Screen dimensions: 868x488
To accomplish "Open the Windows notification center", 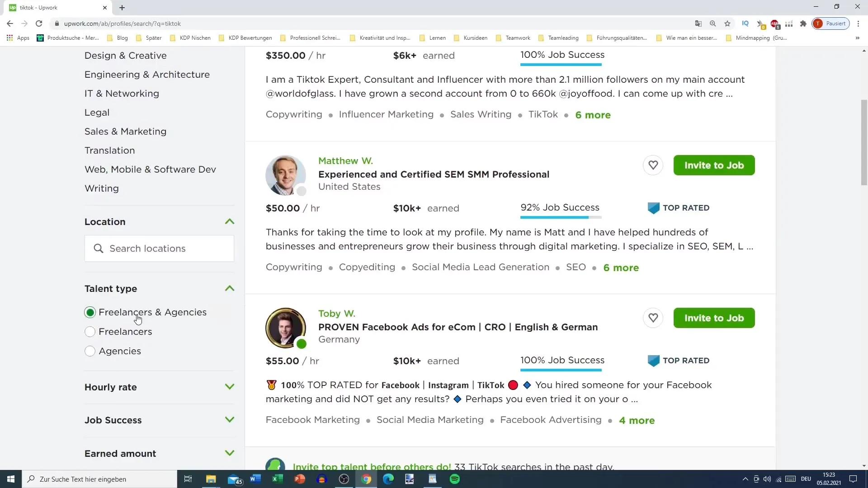I will (853, 479).
